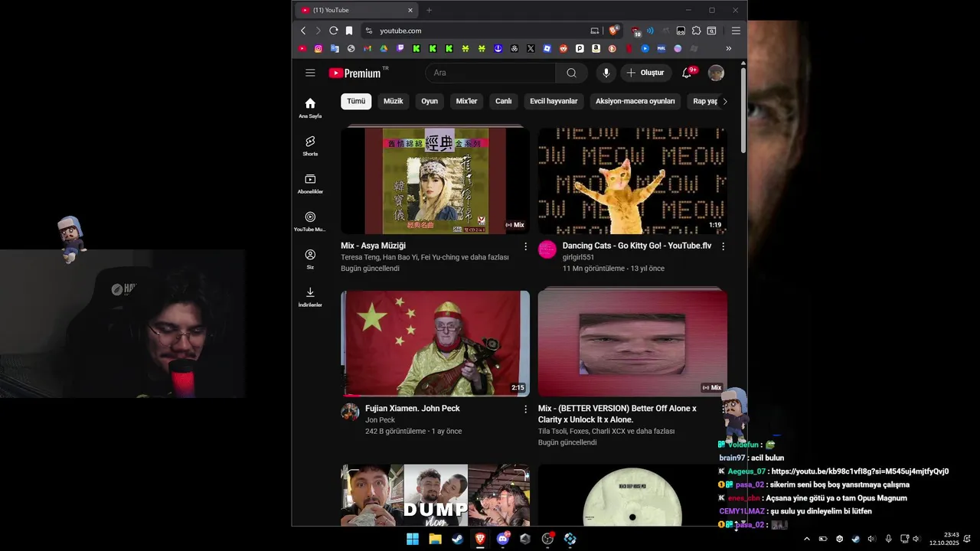This screenshot has width=980, height=551.
Task: Open the account avatar menu
Action: [716, 73]
